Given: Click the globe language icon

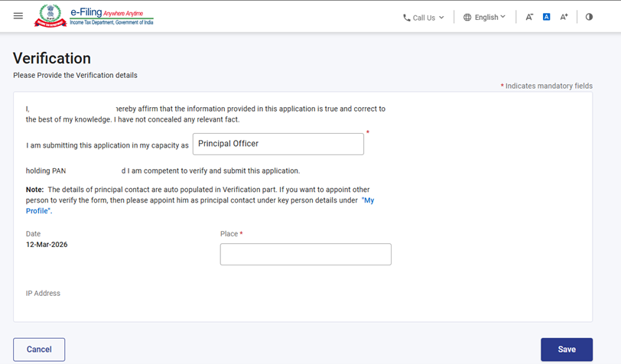Looking at the screenshot, I should tap(467, 18).
